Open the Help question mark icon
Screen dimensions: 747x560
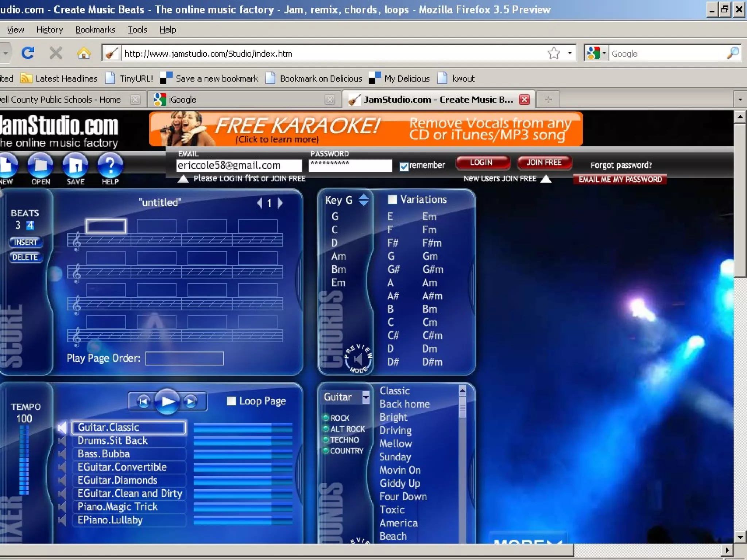[x=110, y=166]
